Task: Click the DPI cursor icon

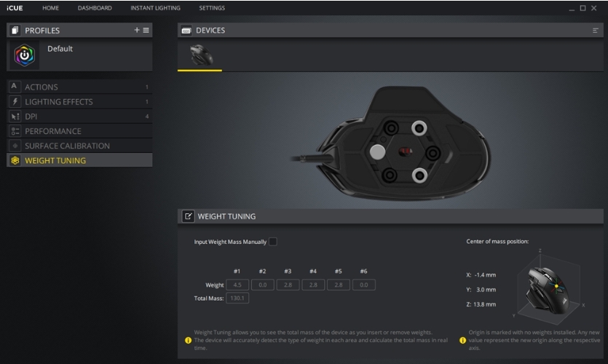Action: pyautogui.click(x=15, y=116)
